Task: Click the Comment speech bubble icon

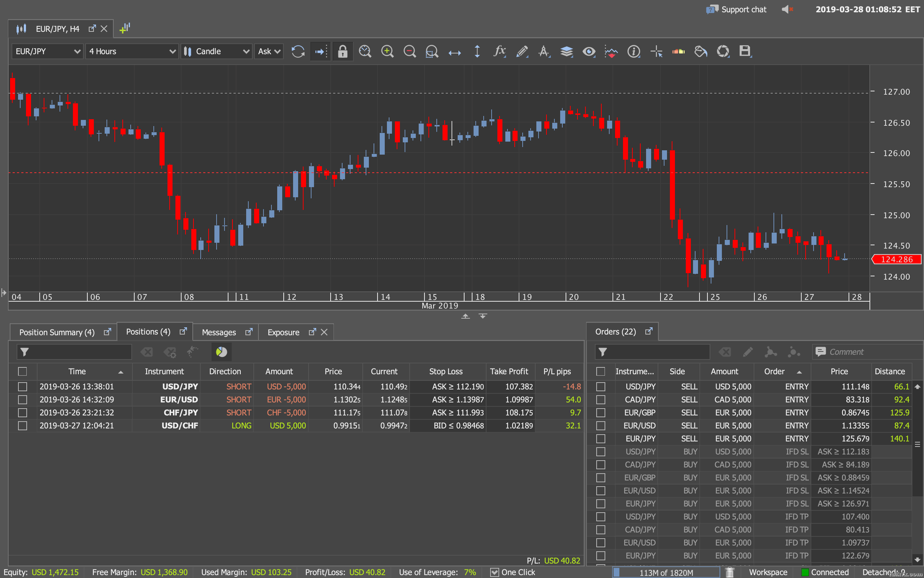Action: pos(820,352)
